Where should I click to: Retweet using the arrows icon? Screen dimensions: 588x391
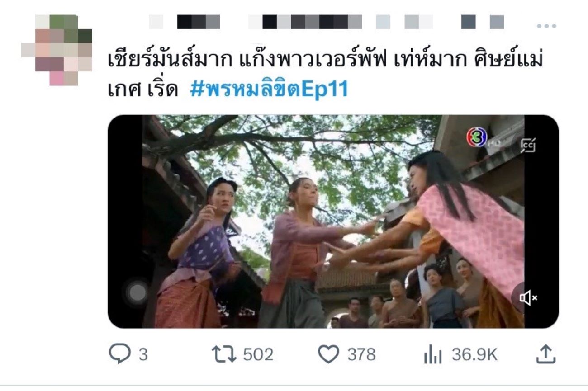[224, 354]
